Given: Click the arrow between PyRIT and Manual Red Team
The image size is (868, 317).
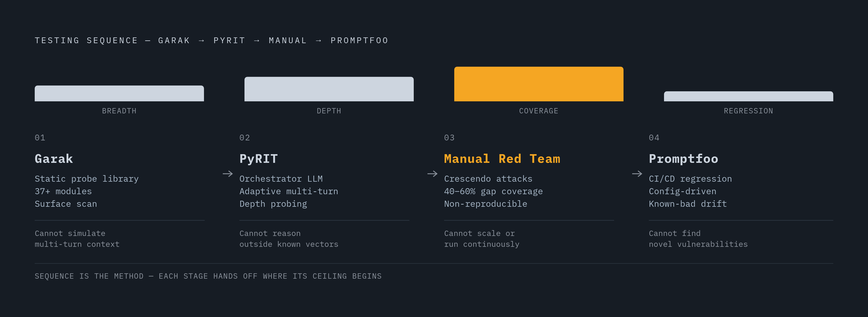Looking at the screenshot, I should [432, 174].
